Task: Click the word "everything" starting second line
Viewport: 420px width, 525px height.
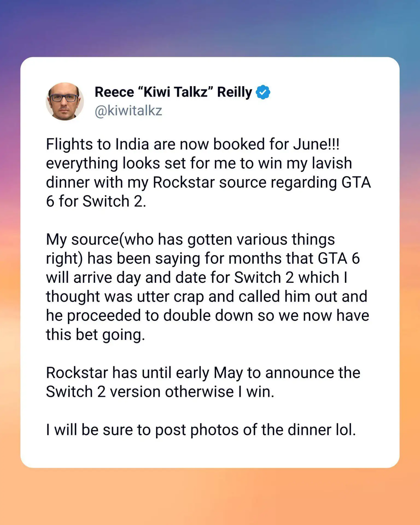Action: coord(82,163)
